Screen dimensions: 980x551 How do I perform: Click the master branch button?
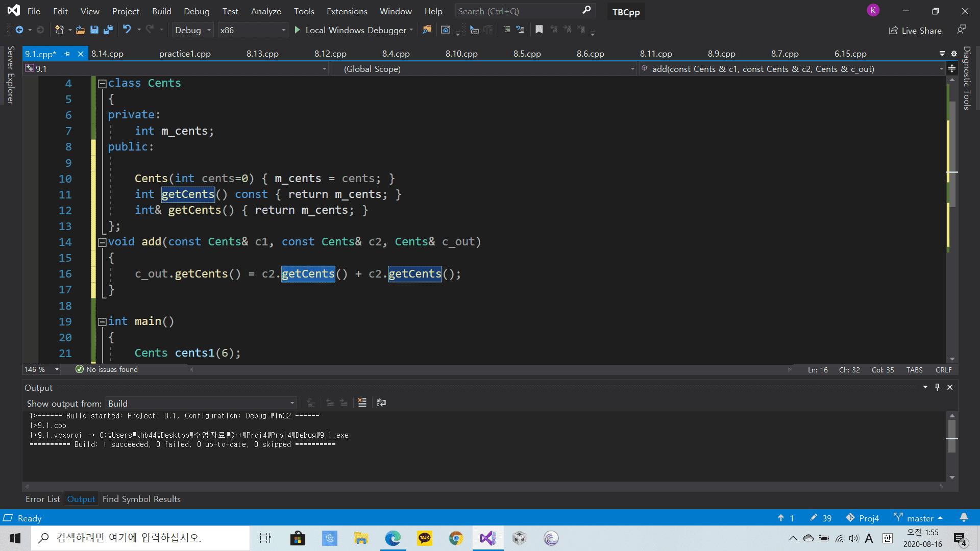click(920, 518)
